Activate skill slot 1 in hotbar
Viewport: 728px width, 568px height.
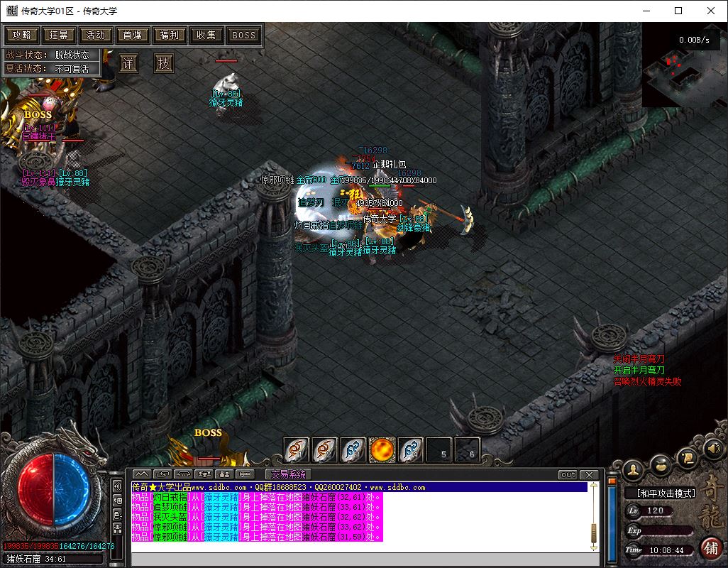297,450
